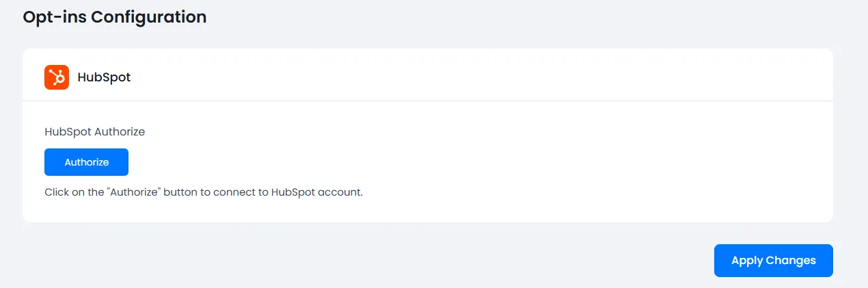
Task: Click the Authorize button
Action: [x=86, y=162]
